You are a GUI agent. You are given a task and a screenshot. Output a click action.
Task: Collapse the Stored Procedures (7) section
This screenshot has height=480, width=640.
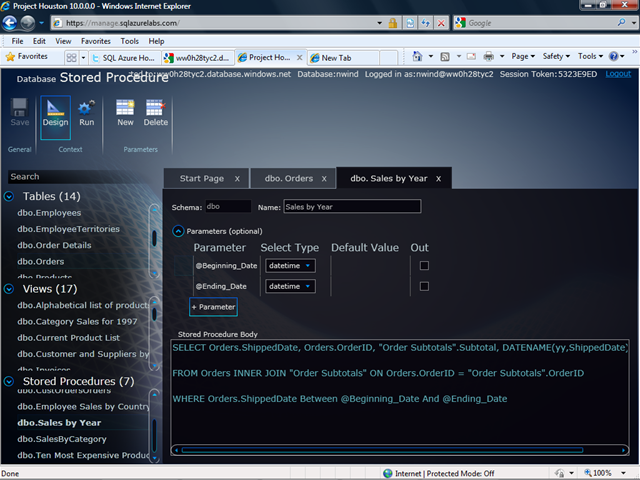pos(9,381)
